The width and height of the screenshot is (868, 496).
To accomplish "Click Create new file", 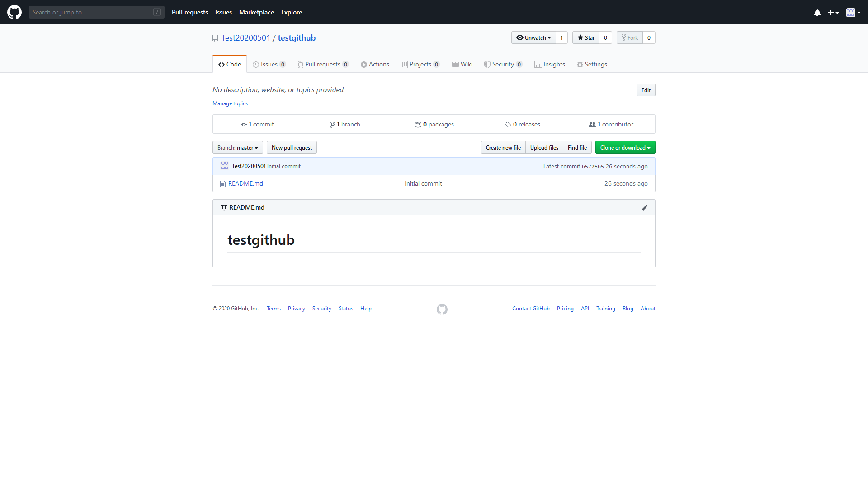I will pos(503,147).
